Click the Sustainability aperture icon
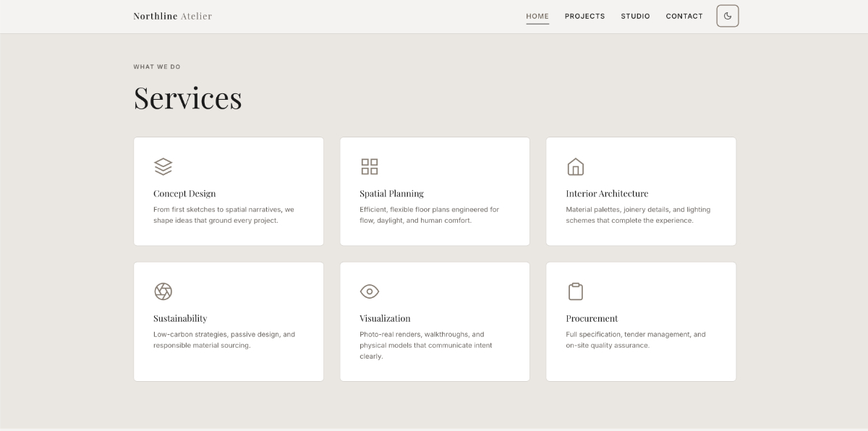This screenshot has width=868, height=431. tap(163, 291)
